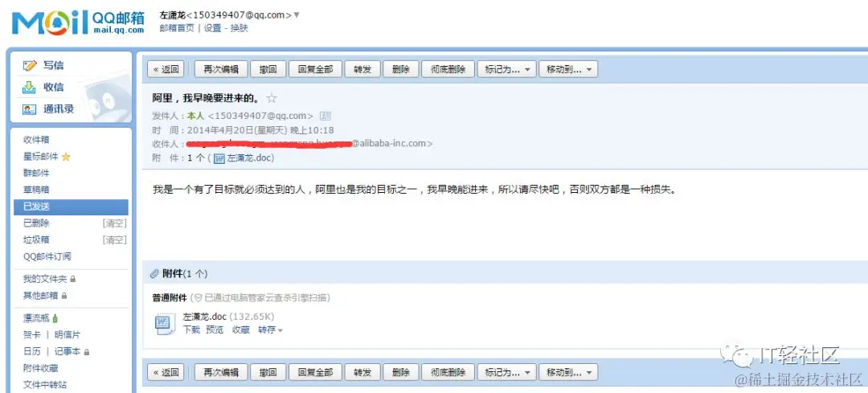The image size is (868, 393).
Task: Open the contacts (通讯录) icon
Action: pyautogui.click(x=30, y=109)
